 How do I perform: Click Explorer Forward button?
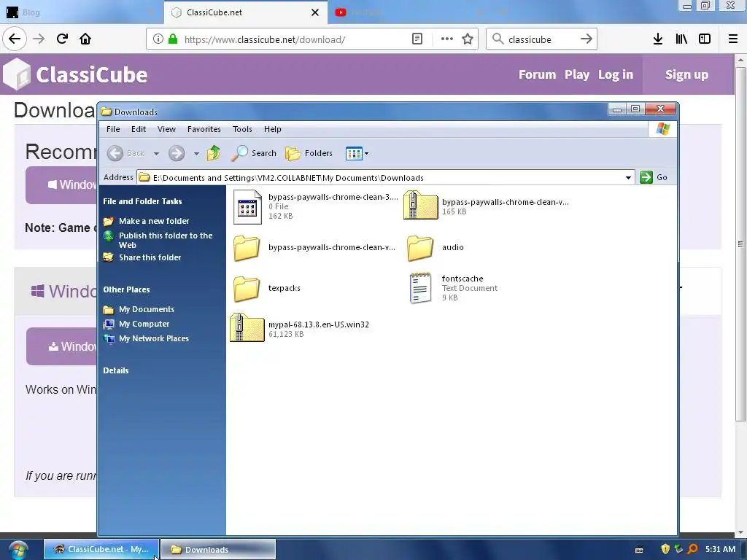(177, 153)
